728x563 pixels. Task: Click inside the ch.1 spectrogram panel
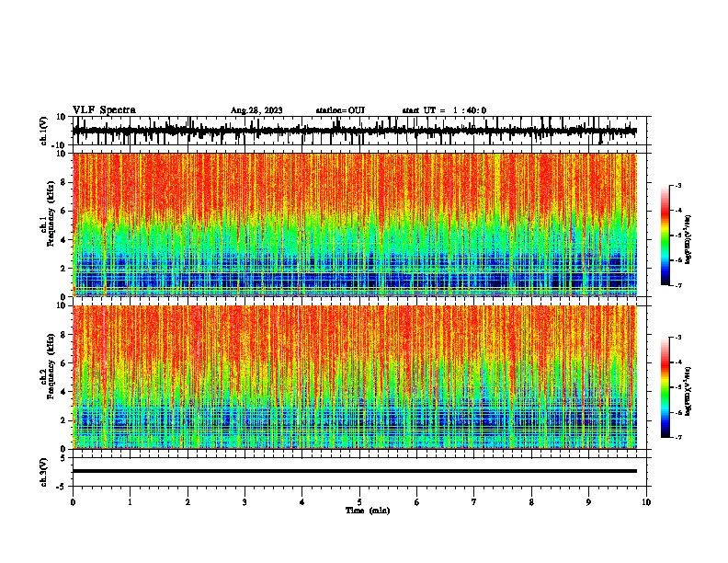coord(354,224)
